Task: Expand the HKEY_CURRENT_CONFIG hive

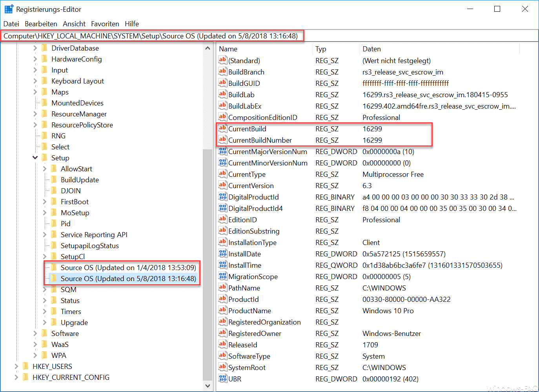Action: [x=16, y=377]
